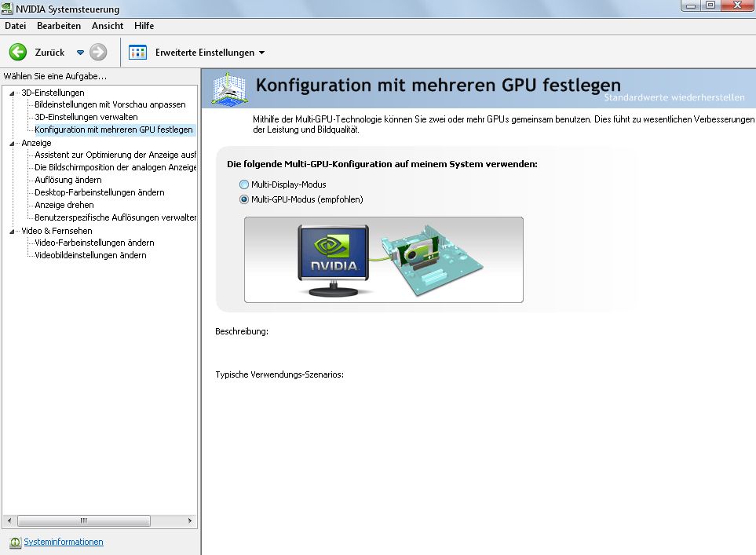Click the 3D cube header icon
This screenshot has height=555, width=756.
[230, 88]
